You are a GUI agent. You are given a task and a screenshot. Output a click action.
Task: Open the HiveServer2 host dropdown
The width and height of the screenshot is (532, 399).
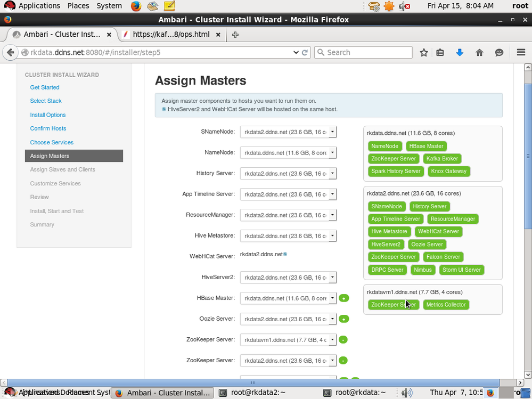[289, 277]
